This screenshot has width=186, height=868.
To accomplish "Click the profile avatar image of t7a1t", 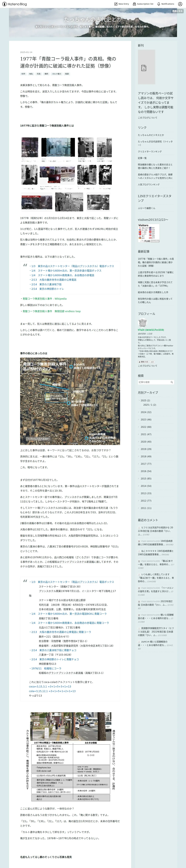I will pos(142,323).
